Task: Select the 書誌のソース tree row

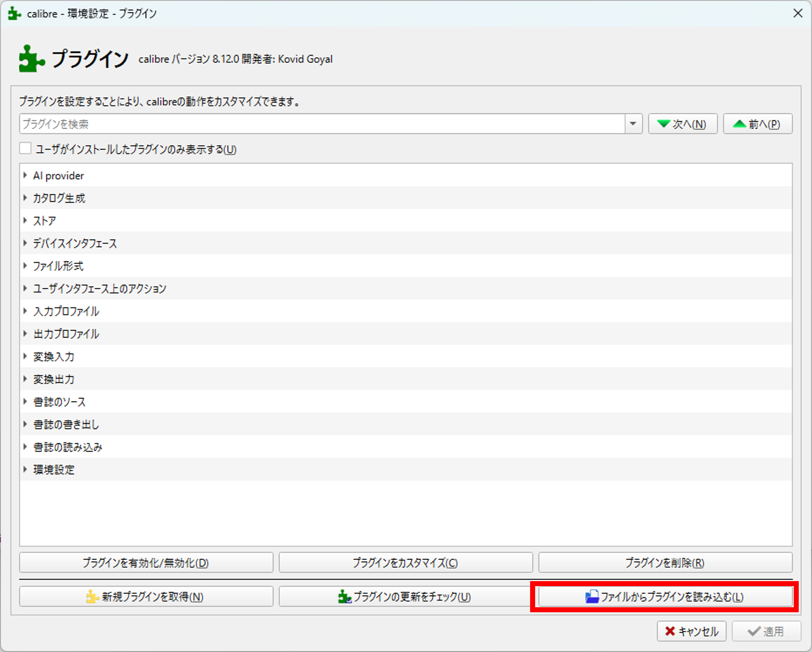Action: click(59, 402)
